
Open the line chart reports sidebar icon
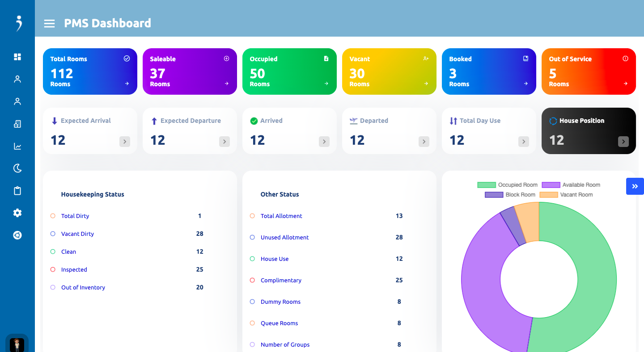(17, 146)
